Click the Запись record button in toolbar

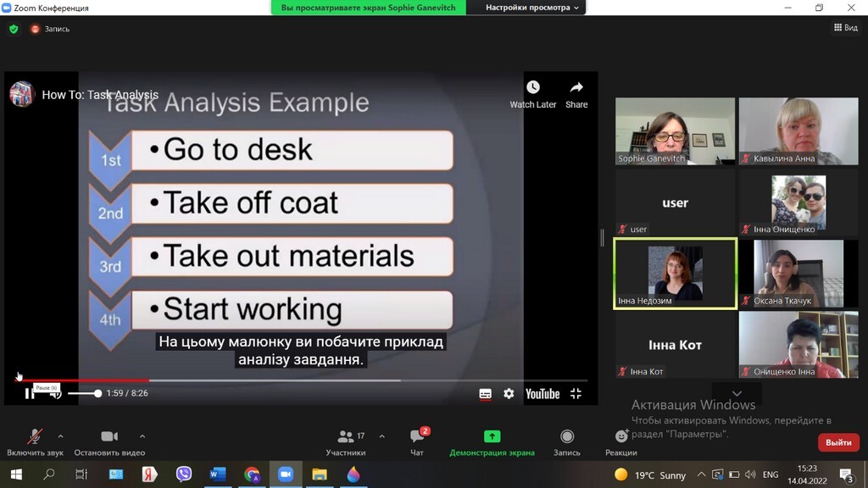click(567, 442)
